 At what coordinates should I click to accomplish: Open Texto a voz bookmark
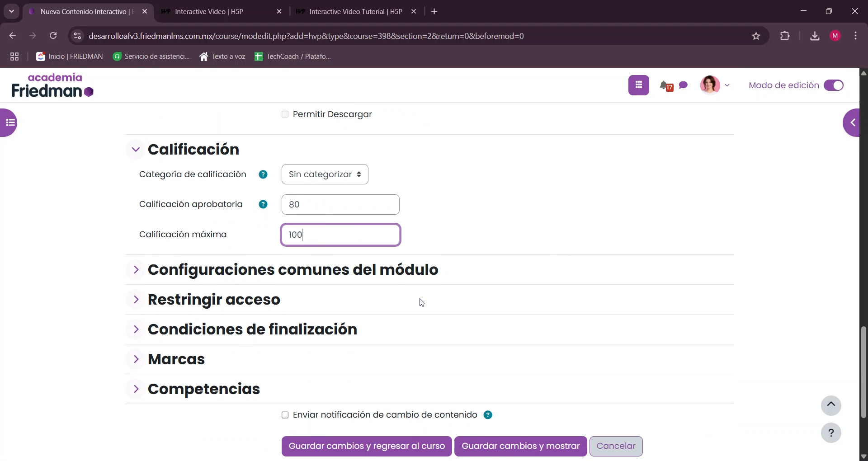click(x=222, y=56)
